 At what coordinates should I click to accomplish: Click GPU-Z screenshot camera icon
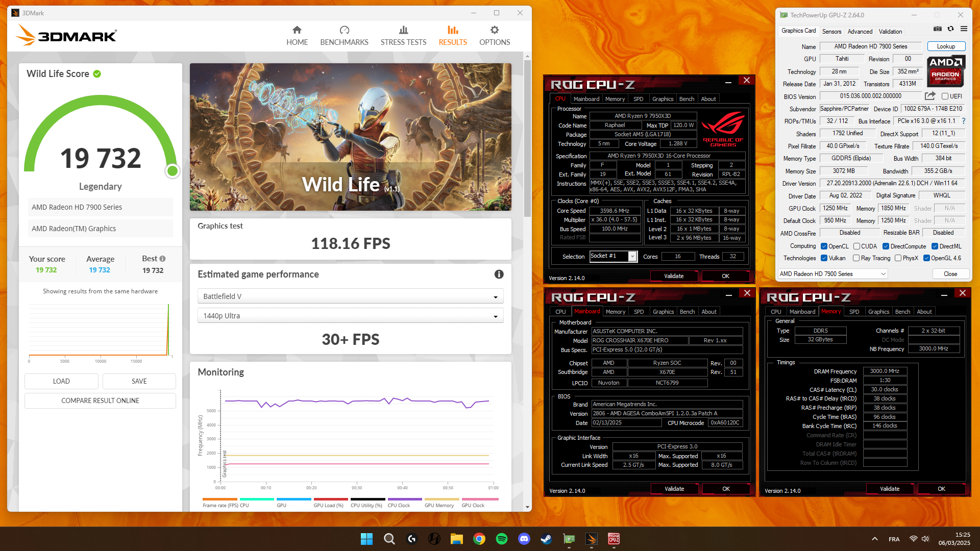coord(938,29)
